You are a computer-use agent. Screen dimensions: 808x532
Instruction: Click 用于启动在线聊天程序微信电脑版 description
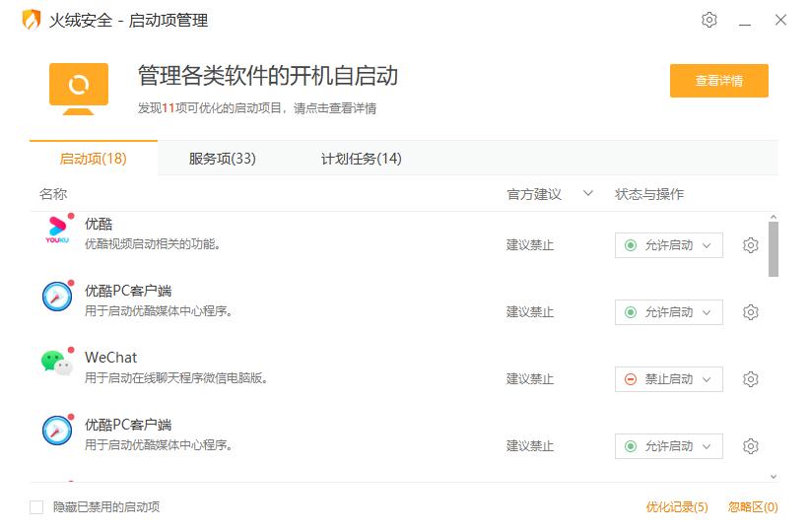(175, 378)
